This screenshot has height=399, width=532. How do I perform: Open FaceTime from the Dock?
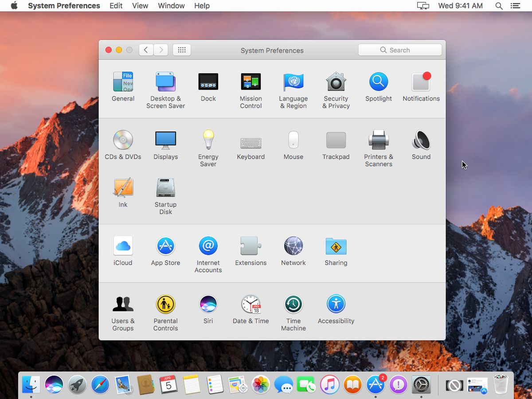coord(307,384)
